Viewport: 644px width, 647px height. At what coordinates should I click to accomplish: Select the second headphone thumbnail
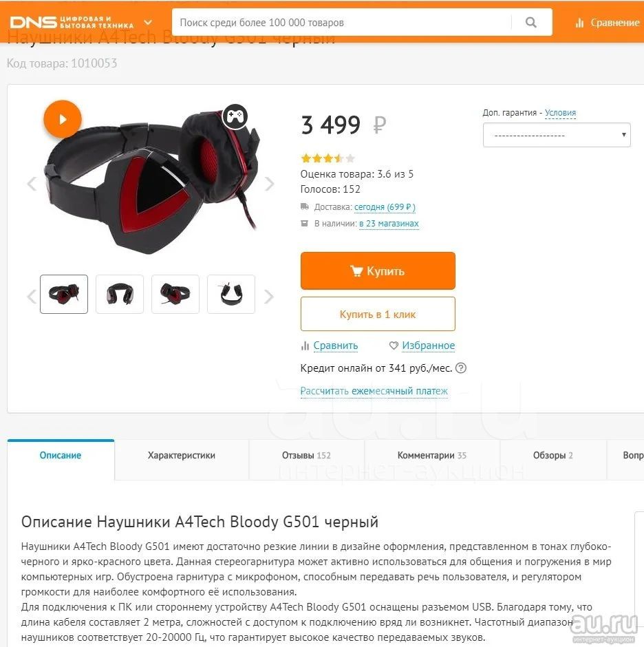pos(120,294)
